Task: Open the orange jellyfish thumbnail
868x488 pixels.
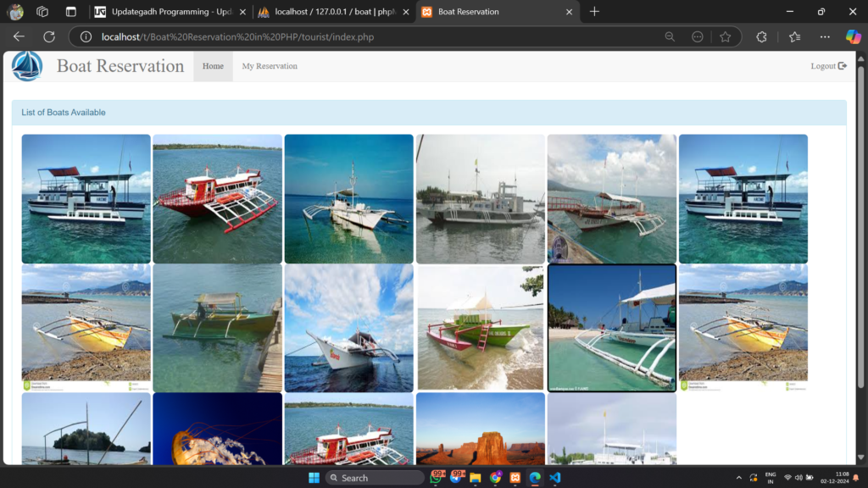Action: [218, 429]
